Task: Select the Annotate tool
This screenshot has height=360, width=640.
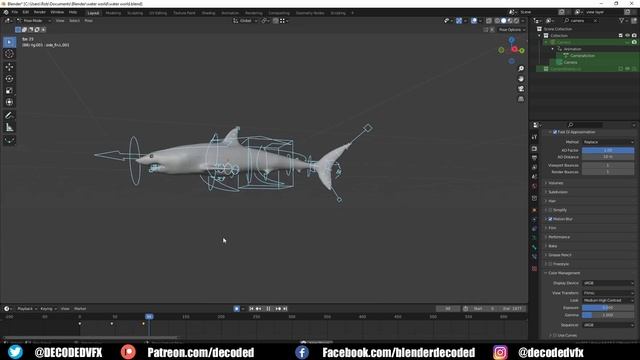Action: click(9, 116)
